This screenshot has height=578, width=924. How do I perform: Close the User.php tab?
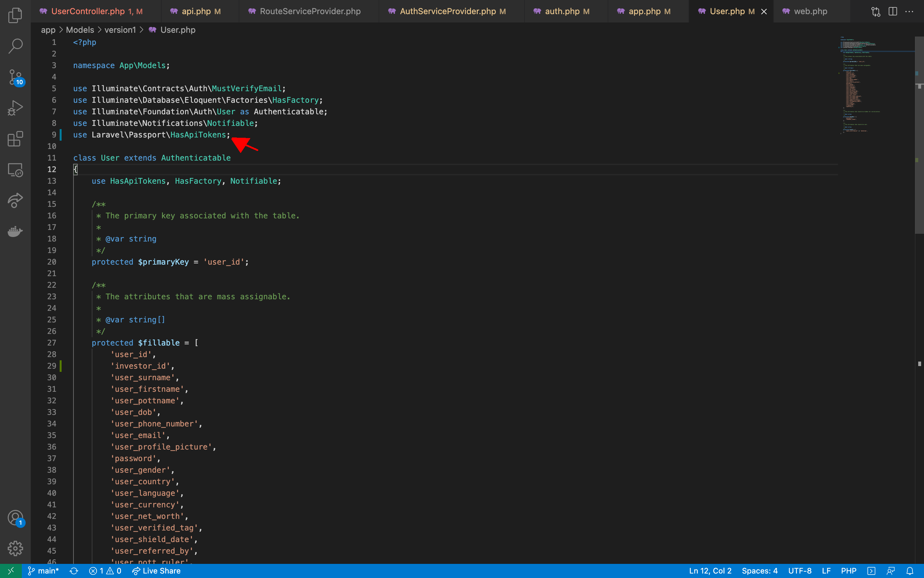pos(764,12)
